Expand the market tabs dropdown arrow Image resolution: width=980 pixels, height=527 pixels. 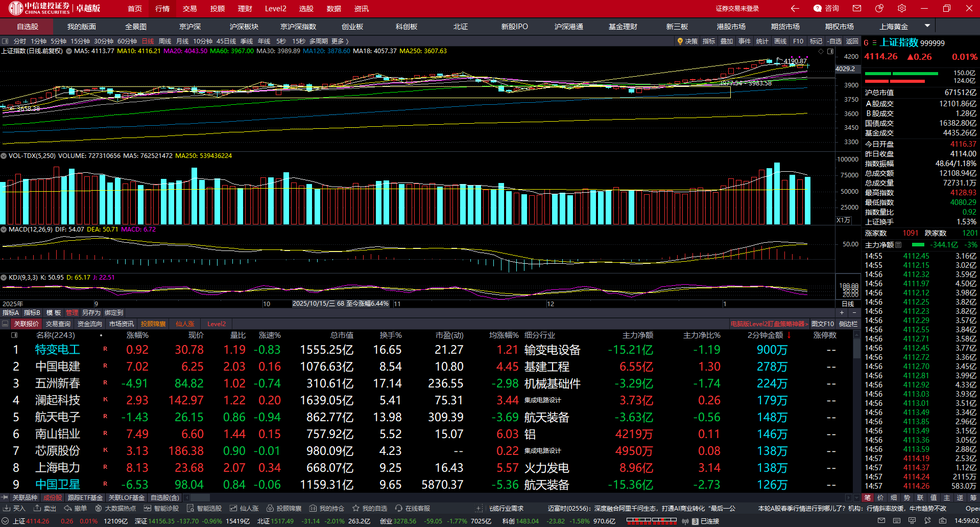(x=927, y=26)
